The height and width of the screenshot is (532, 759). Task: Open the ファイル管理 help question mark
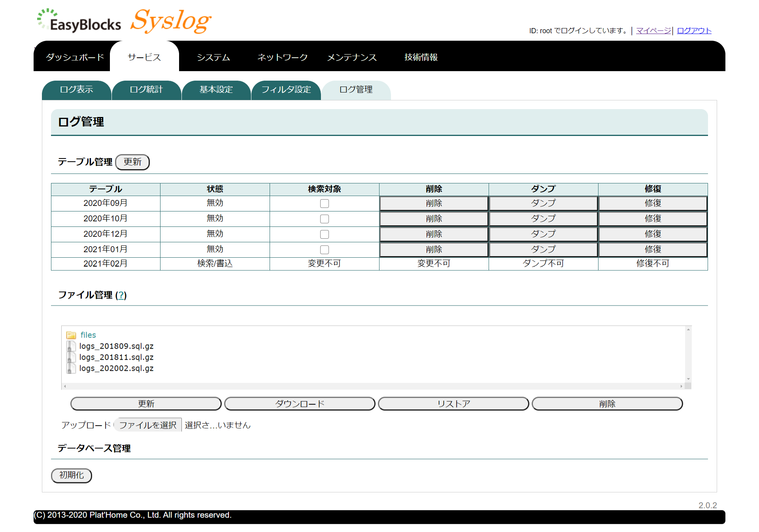[121, 295]
